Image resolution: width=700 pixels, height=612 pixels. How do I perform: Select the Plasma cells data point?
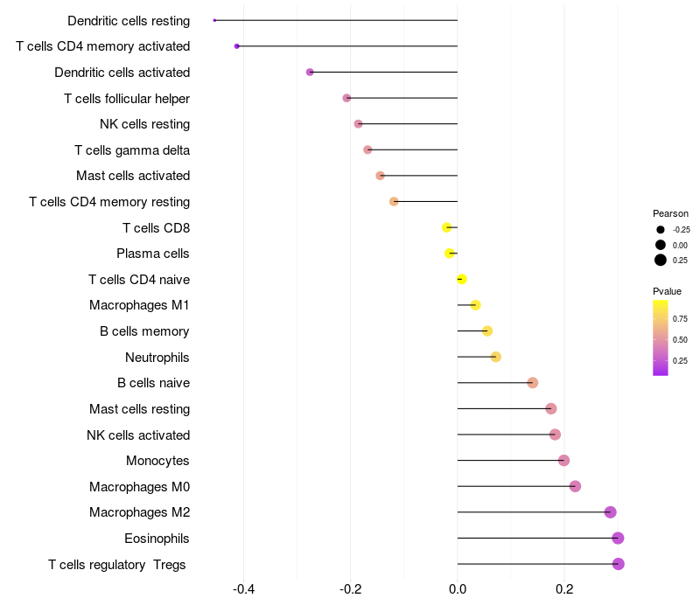click(450, 254)
